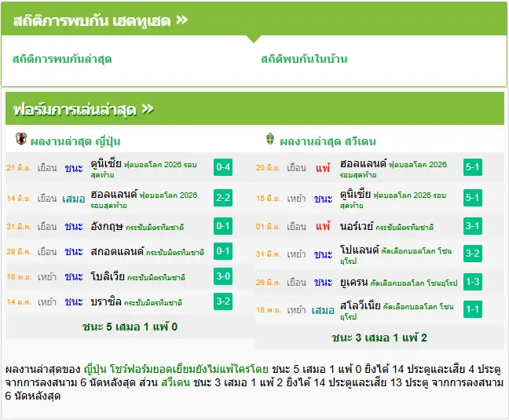
Task: Click 1-3 score for Sweden vs ยูเครน
Action: pos(473,282)
